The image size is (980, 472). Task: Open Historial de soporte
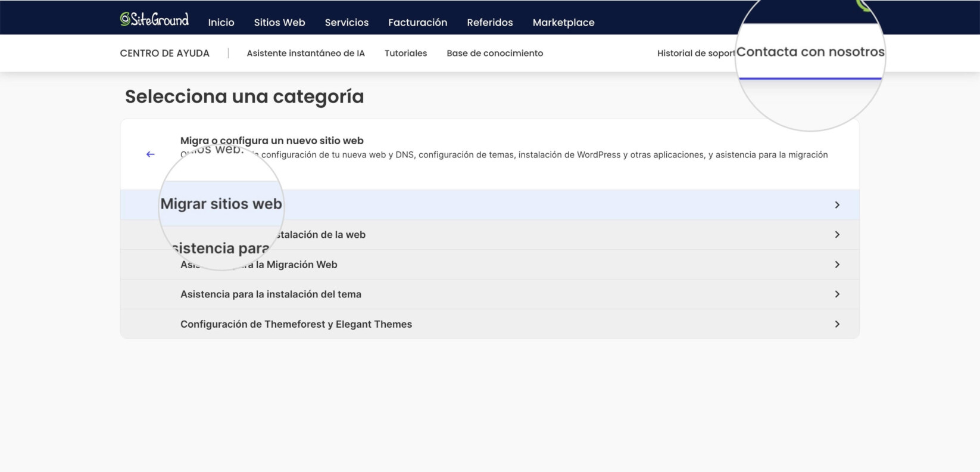[x=696, y=53]
